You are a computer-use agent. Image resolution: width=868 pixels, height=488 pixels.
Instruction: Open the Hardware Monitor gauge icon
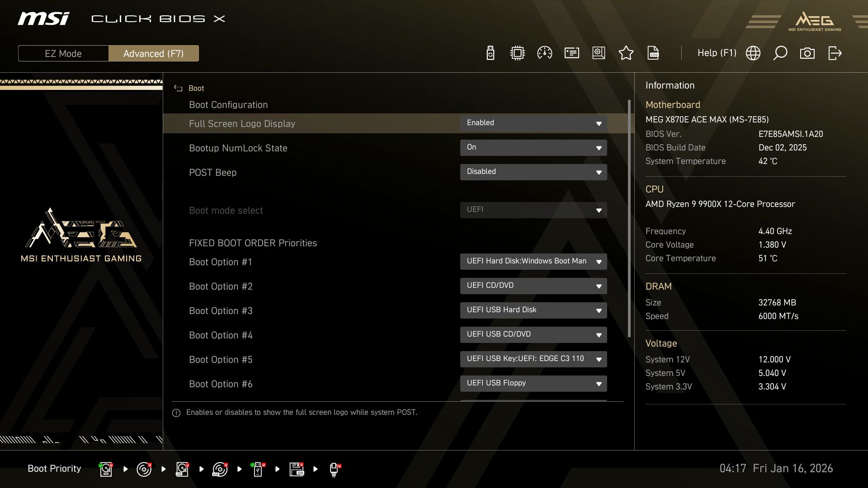(x=544, y=53)
